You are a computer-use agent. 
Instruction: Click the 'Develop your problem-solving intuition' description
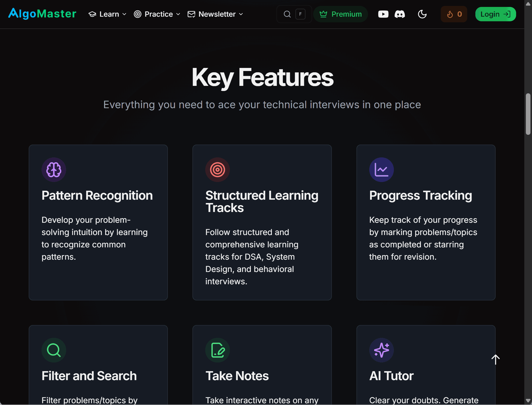click(95, 238)
